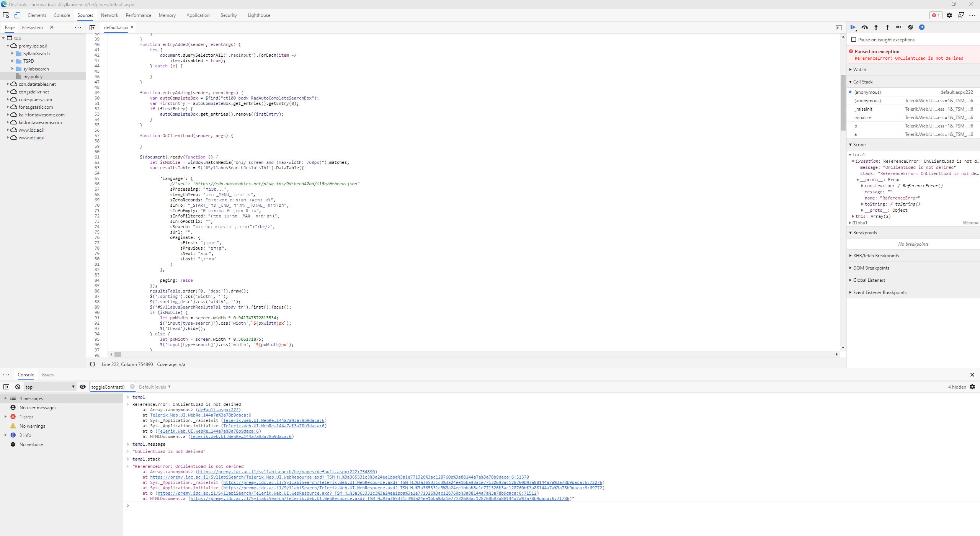Open the Default levels dropdown
This screenshot has height=536, width=980.
(x=155, y=387)
